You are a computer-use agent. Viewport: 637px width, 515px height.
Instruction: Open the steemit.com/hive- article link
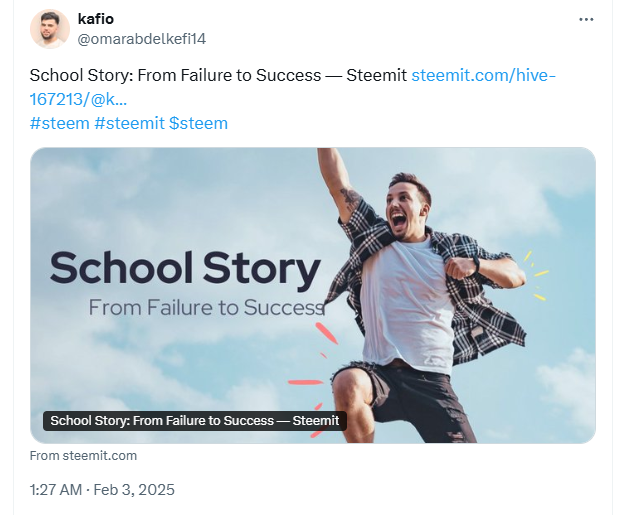[x=483, y=75]
